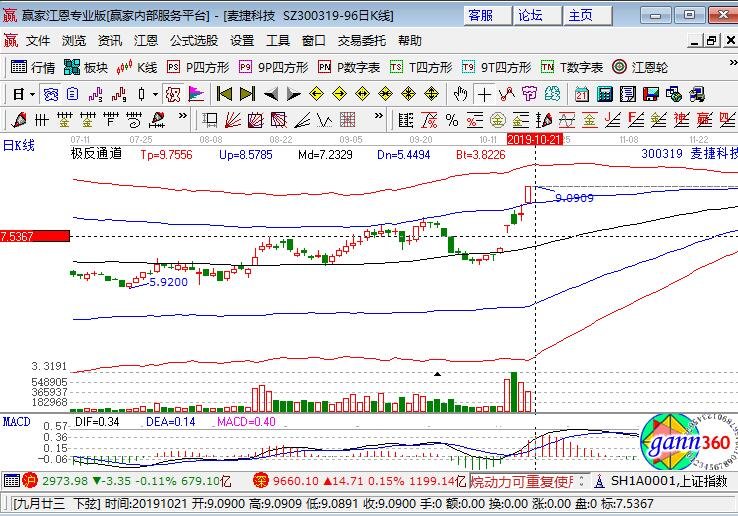Open the 交易委托 menu

361,40
